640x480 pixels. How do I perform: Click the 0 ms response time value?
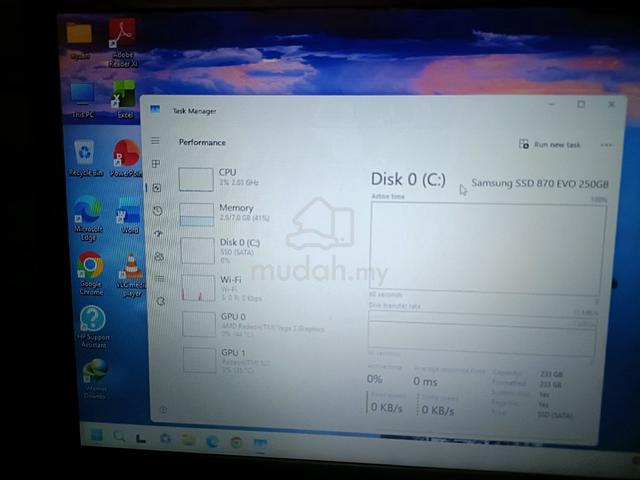pyautogui.click(x=425, y=382)
